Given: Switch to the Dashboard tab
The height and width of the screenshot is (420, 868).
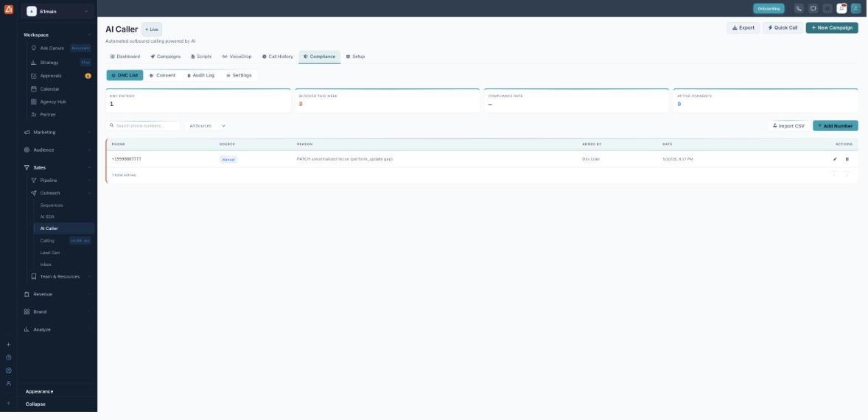Looking at the screenshot, I should 125,57.
